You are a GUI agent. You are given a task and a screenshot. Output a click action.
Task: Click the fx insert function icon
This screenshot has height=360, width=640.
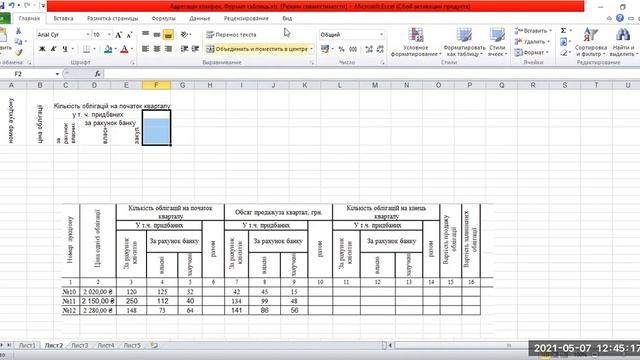98,74
